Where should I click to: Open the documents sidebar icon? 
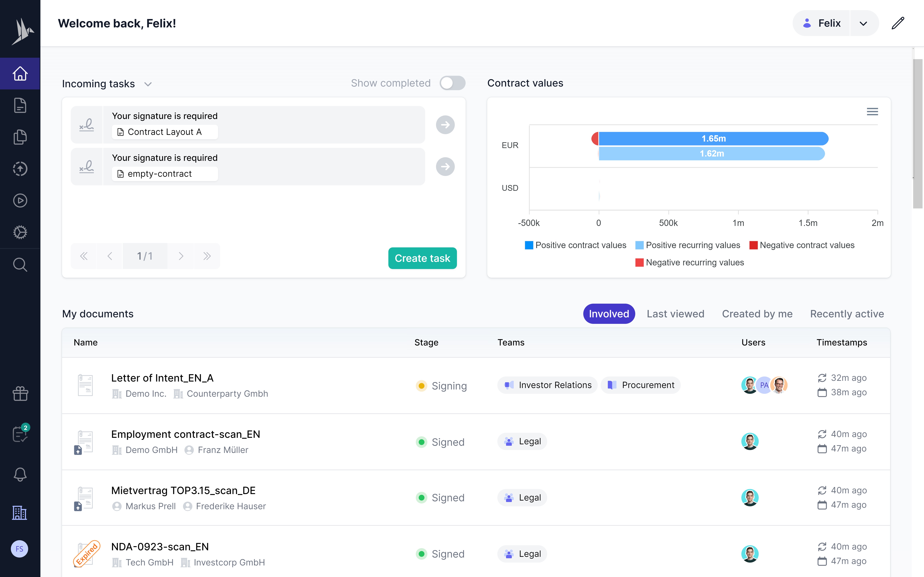[x=20, y=105]
